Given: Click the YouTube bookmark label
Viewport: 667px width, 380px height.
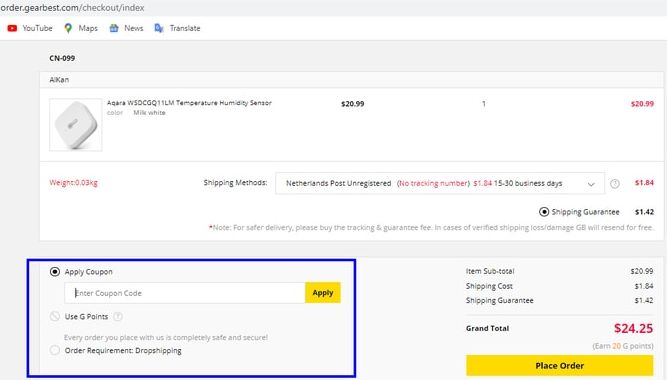Looking at the screenshot, I should coord(37,29).
